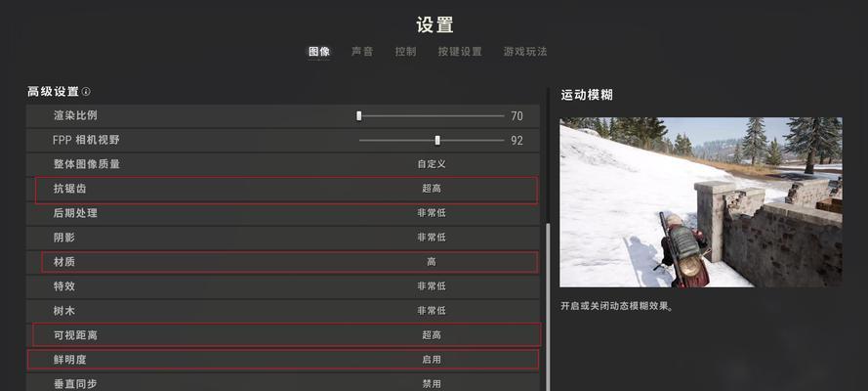Select the 渲染比例 row label
This screenshot has width=868, height=391.
75,115
